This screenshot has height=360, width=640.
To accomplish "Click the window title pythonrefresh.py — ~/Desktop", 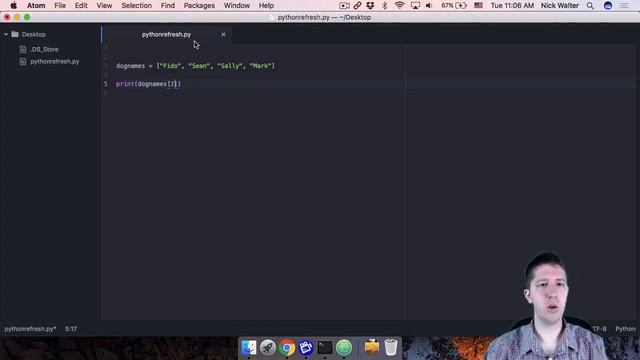I will [324, 18].
